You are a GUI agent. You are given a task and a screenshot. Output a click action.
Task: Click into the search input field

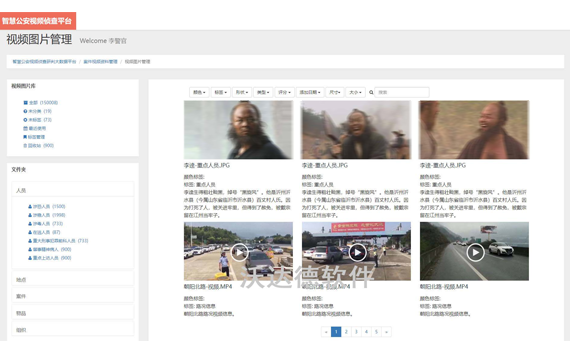[402, 92]
